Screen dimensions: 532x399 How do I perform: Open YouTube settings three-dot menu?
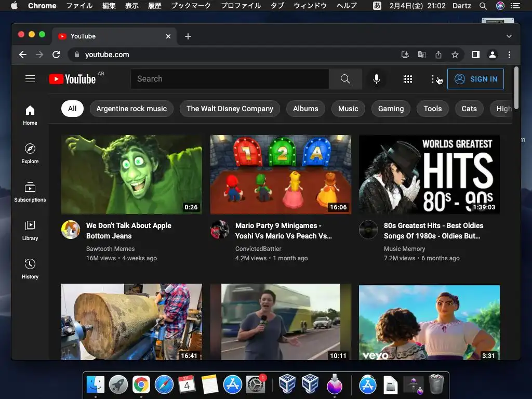click(x=433, y=79)
